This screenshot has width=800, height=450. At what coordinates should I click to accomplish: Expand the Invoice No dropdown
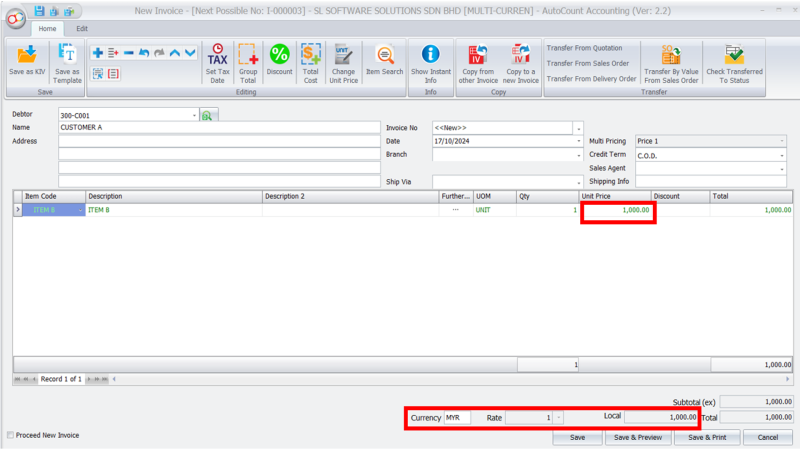578,128
